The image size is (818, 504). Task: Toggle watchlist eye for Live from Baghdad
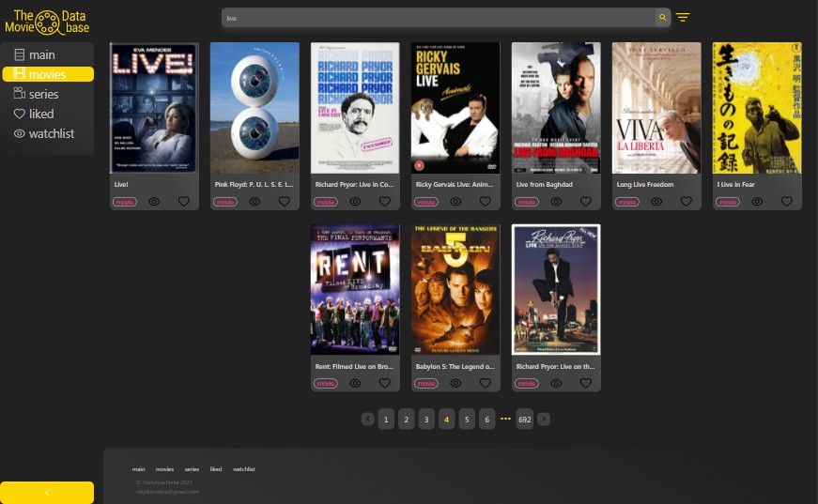[556, 202]
